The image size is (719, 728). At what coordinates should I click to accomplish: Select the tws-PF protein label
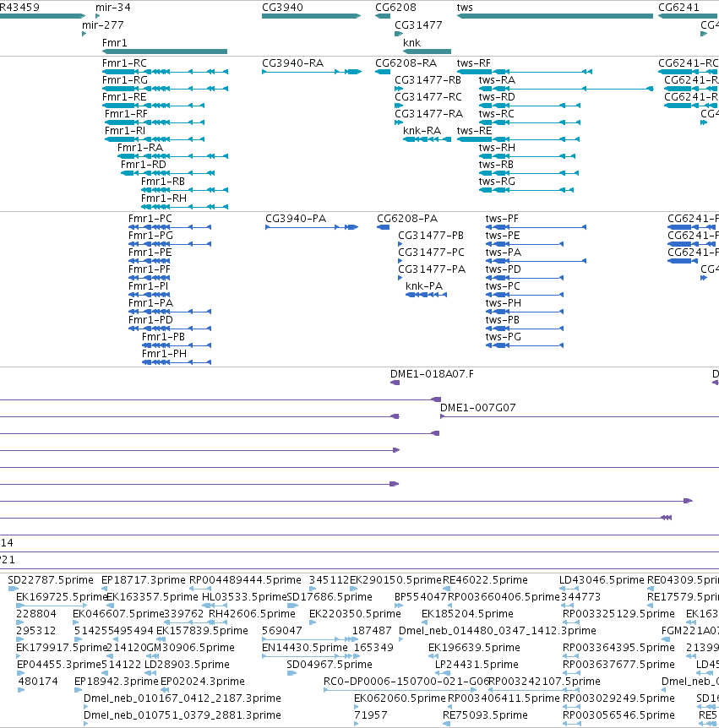pyautogui.click(x=502, y=219)
